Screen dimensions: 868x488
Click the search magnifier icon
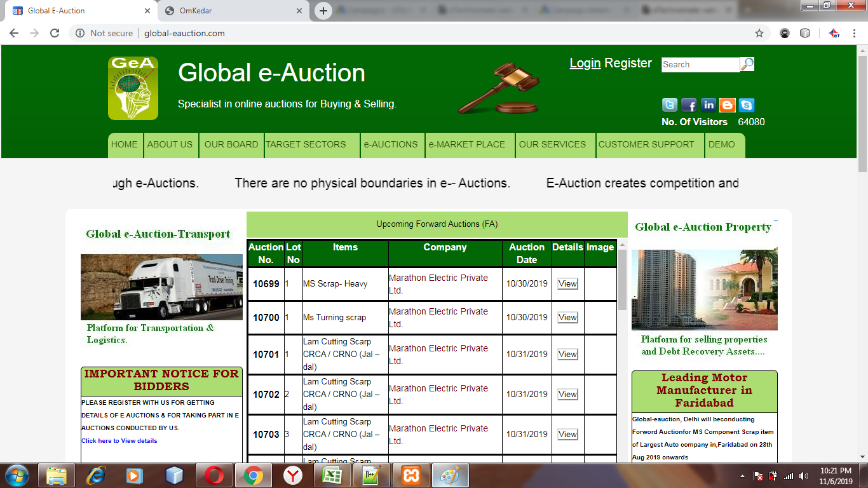point(747,64)
